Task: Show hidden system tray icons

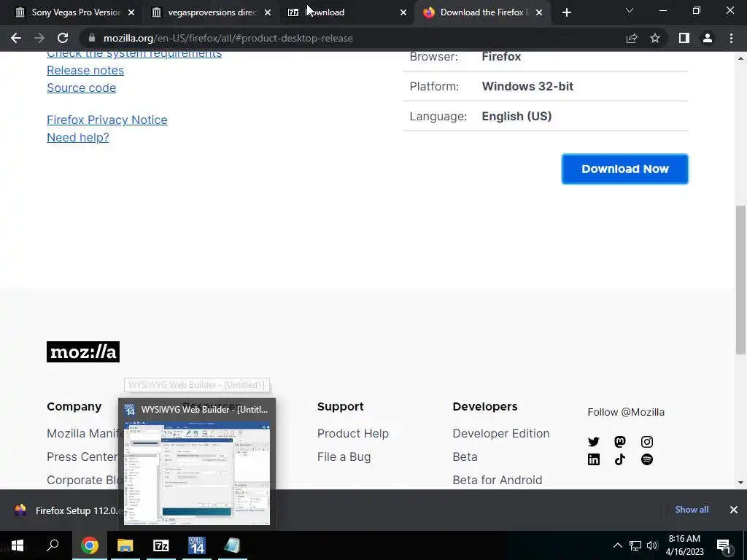Action: 617,545
